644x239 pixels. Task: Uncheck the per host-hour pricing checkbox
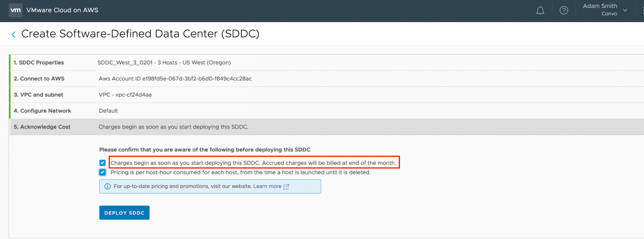102,172
